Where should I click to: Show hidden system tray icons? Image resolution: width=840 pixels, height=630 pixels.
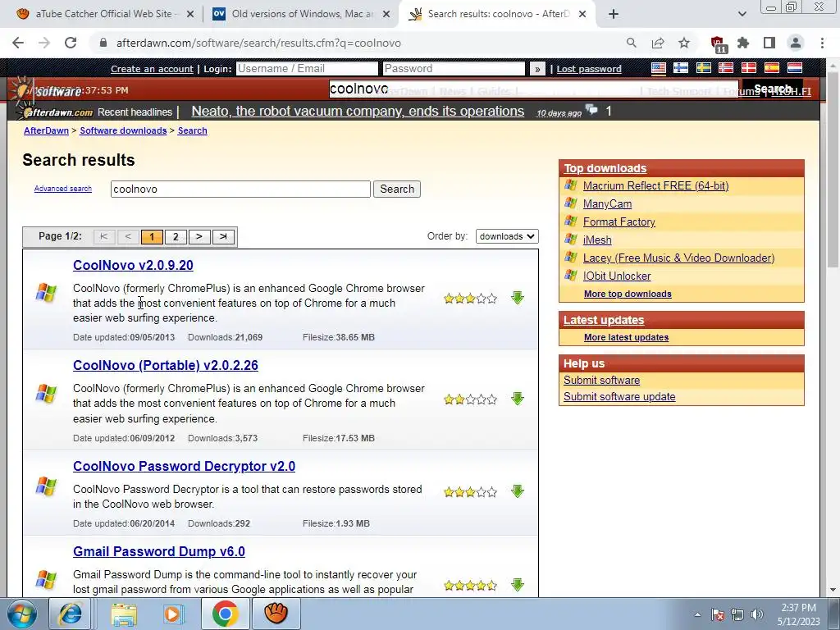tap(697, 614)
